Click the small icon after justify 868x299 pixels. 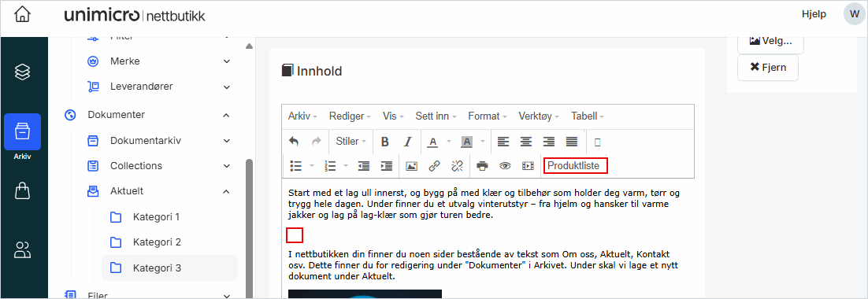point(597,142)
